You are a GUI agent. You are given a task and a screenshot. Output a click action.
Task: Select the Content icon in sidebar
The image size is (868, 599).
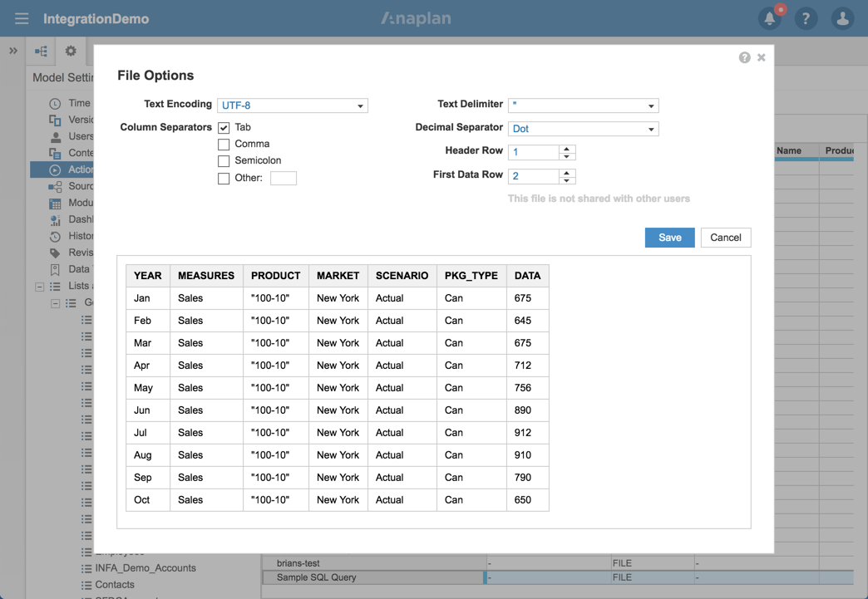click(x=55, y=153)
